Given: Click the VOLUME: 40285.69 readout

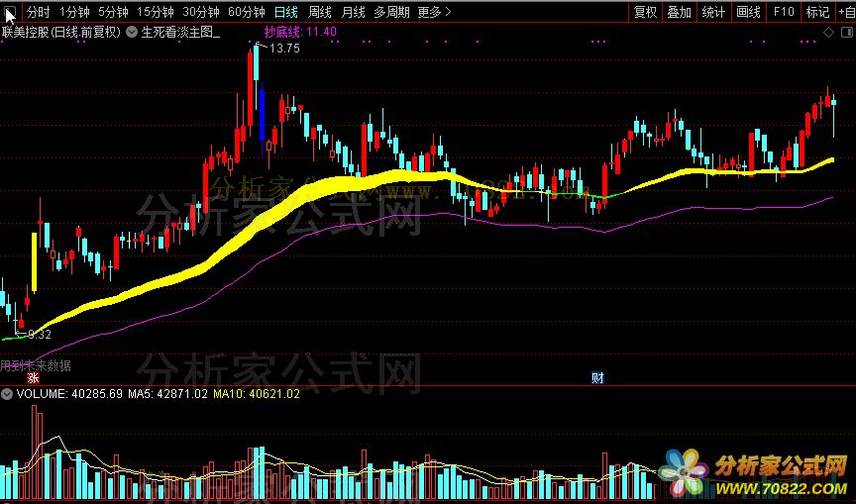Looking at the screenshot, I should click(69, 394).
